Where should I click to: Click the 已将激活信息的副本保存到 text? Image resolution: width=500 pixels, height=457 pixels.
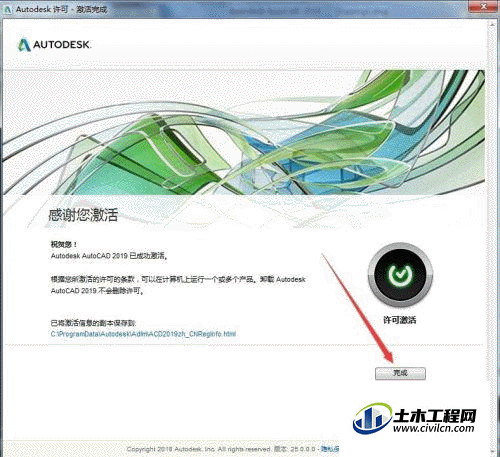point(93,323)
